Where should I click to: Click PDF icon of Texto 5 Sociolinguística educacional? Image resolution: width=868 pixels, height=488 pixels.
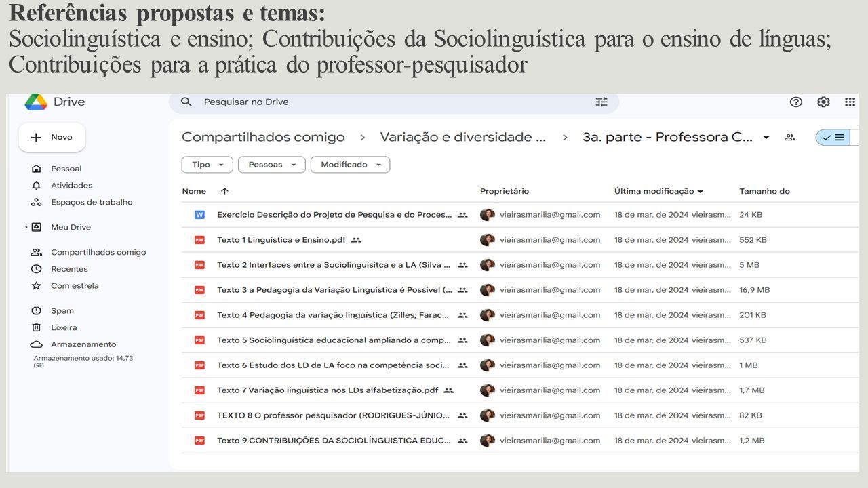point(199,340)
